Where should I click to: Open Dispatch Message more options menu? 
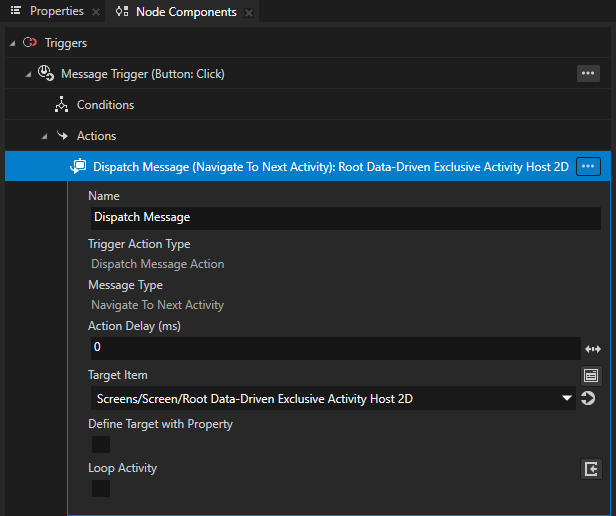[588, 167]
